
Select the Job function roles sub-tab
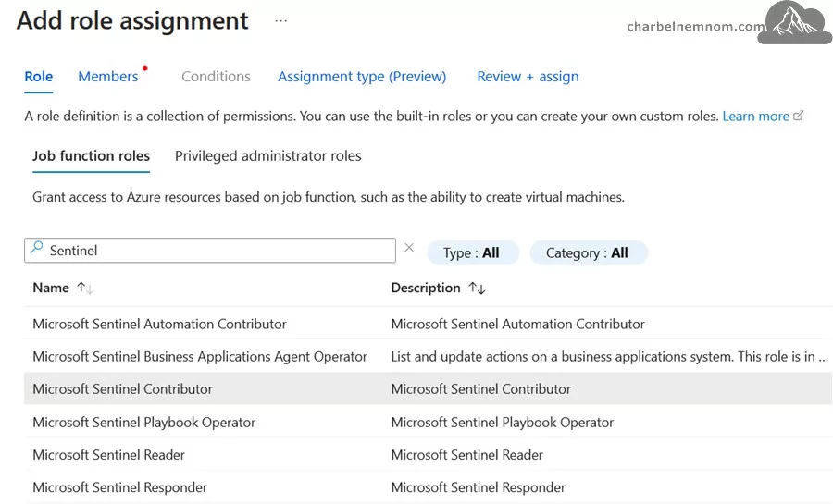point(91,156)
